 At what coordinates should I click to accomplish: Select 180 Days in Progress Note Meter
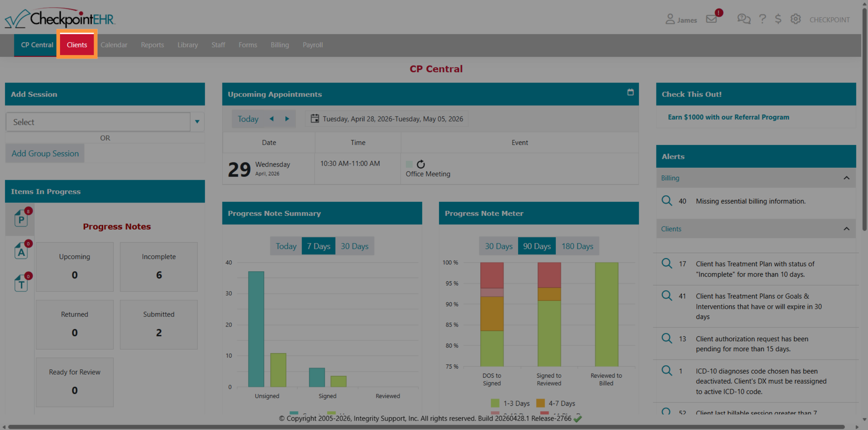577,246
